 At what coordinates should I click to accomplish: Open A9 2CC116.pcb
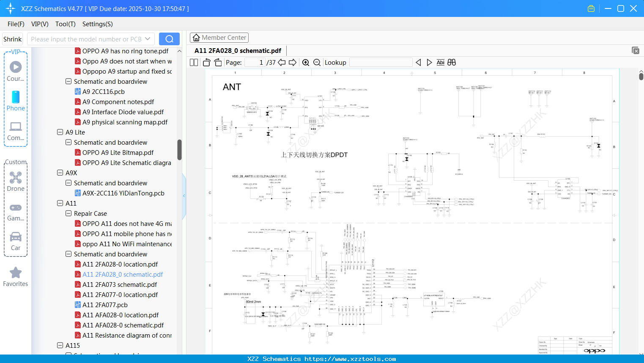pos(104,91)
